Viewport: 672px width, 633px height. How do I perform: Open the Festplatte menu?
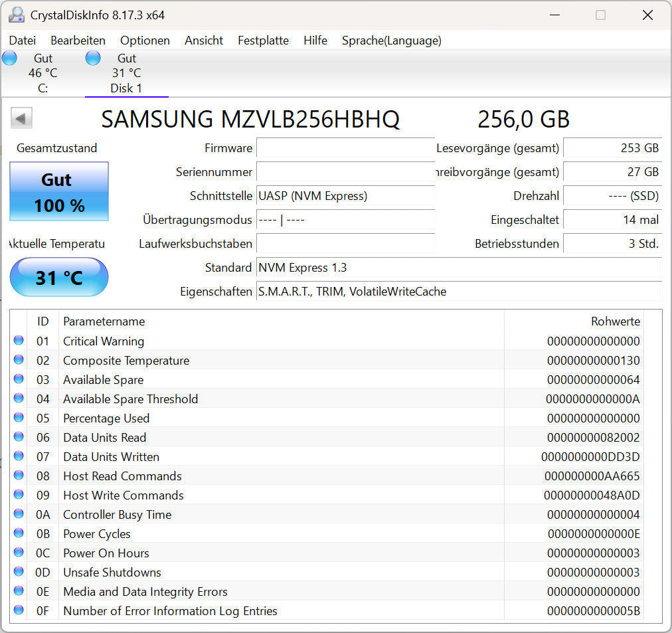point(263,41)
